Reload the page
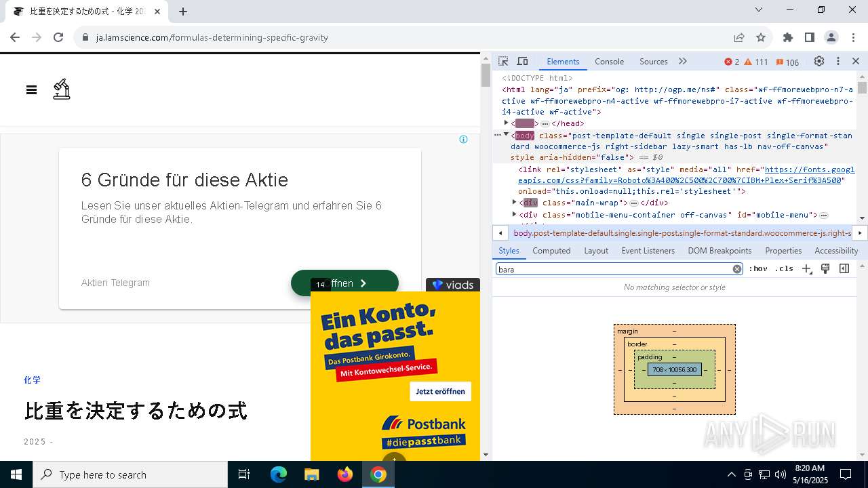Viewport: 868px width, 488px height. point(58,37)
